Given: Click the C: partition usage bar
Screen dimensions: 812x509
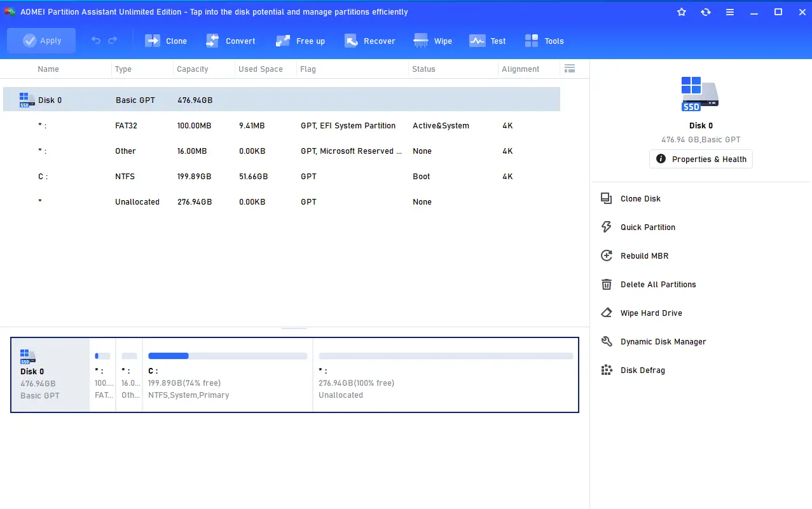Looking at the screenshot, I should click(x=228, y=356).
